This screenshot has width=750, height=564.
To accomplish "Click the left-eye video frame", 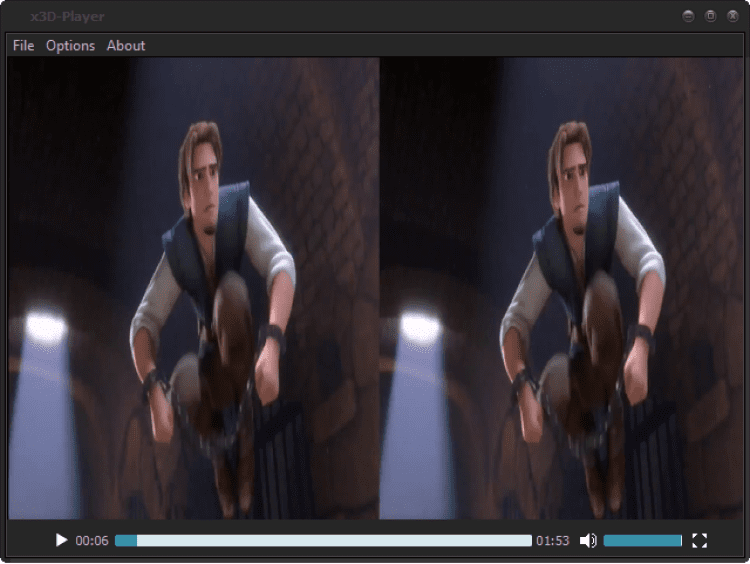I will coord(194,288).
